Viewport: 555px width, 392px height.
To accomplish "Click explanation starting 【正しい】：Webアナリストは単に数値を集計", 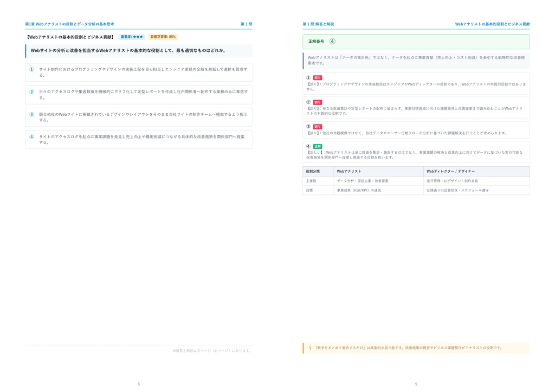I will 414,155.
